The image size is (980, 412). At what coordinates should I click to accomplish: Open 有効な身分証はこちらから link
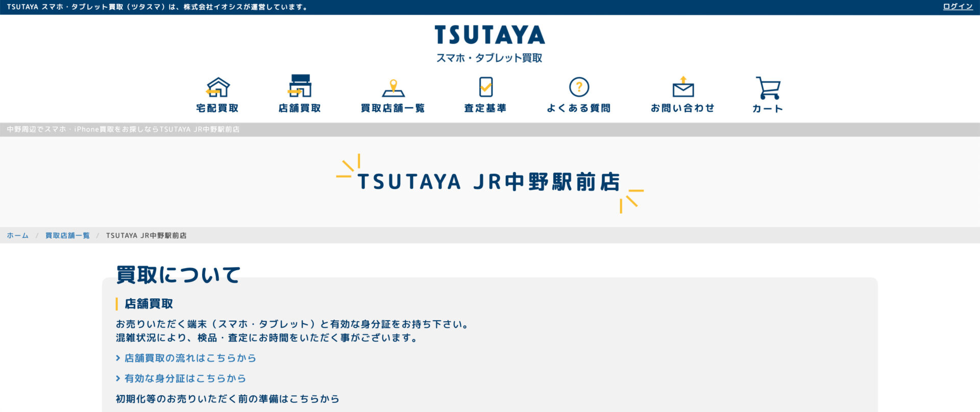[x=185, y=378]
